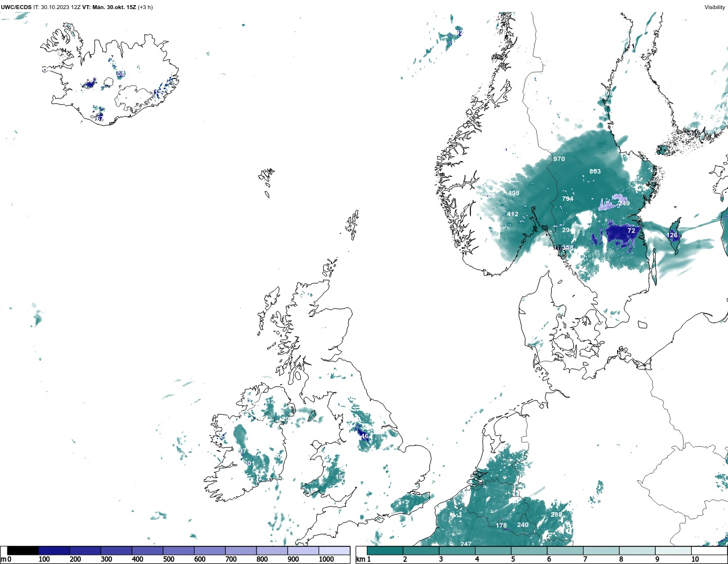Image resolution: width=728 pixels, height=564 pixels.
Task: Click the 1–2 km dark teal legend swatch
Action: pos(385,551)
